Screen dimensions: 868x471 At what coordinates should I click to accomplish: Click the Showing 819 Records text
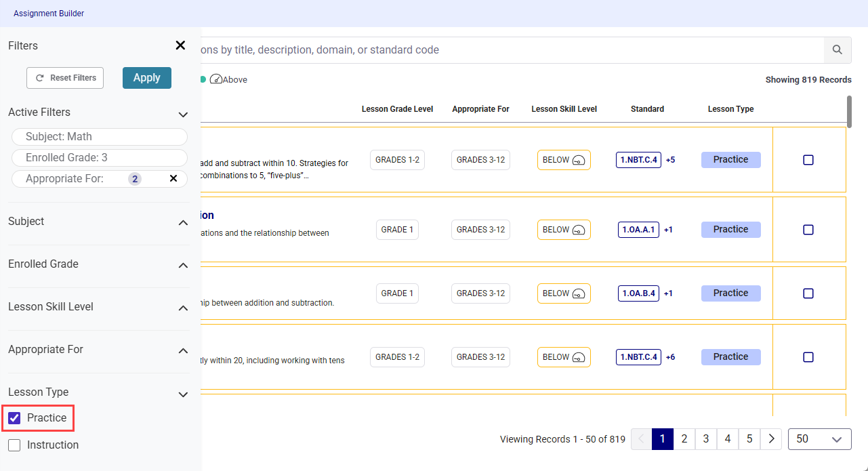point(808,80)
